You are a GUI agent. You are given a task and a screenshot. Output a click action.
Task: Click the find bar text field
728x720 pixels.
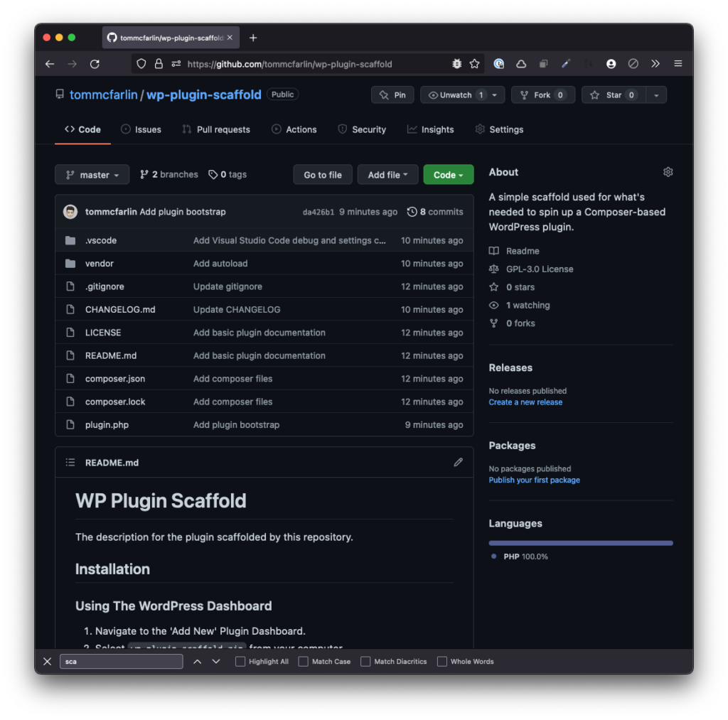click(x=121, y=662)
